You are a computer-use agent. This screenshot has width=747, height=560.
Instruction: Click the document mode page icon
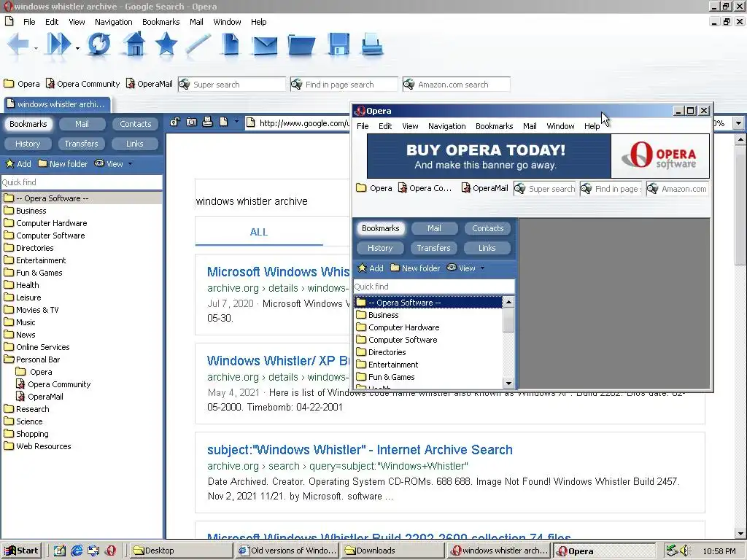click(223, 122)
